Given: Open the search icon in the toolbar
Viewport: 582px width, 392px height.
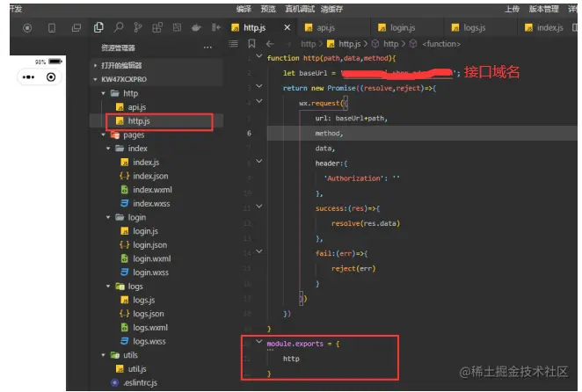Looking at the screenshot, I should (119, 27).
